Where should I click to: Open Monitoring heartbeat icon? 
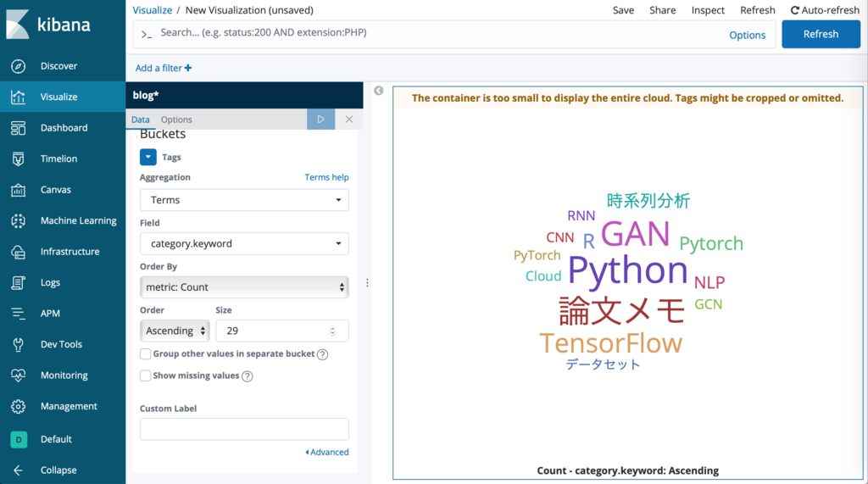coord(18,376)
